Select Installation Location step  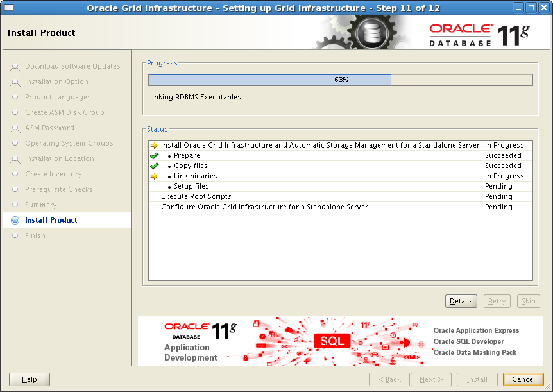[60, 158]
